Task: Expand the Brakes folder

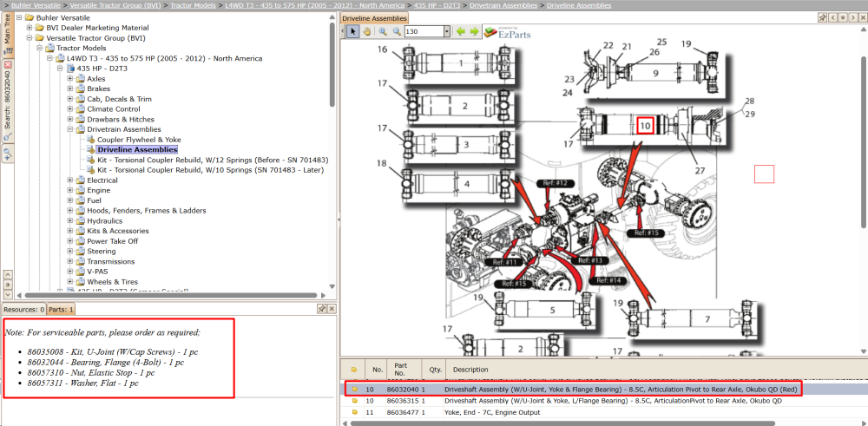Action: (x=70, y=88)
